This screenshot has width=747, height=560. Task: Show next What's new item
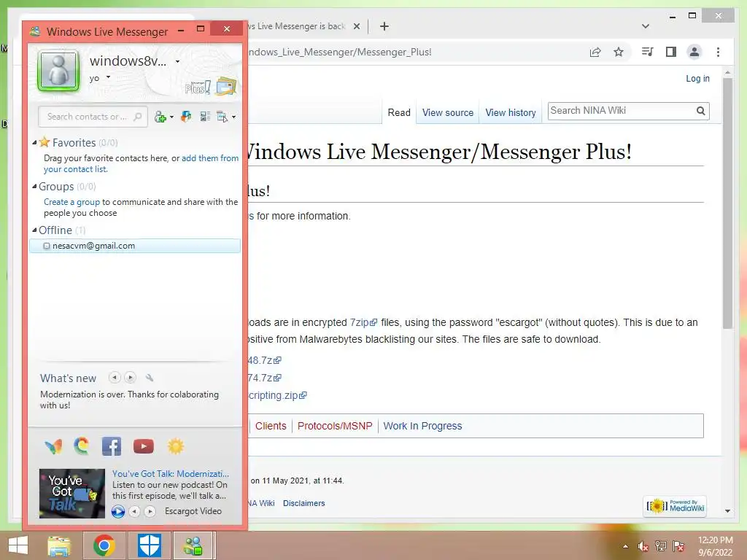[x=130, y=378]
